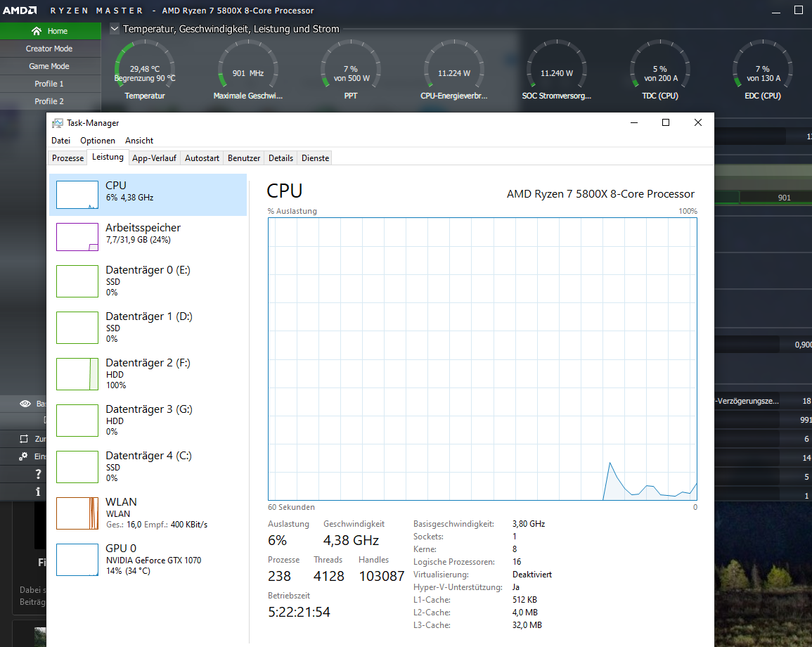Click the eye icon in Ryzen Master sidebar
Viewport: 812px width, 647px height.
point(25,404)
